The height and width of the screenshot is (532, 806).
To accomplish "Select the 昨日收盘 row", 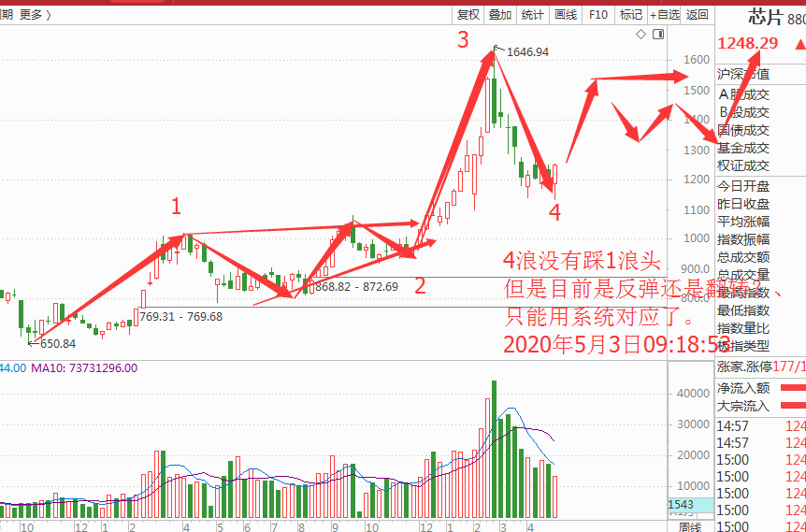I will tap(743, 204).
